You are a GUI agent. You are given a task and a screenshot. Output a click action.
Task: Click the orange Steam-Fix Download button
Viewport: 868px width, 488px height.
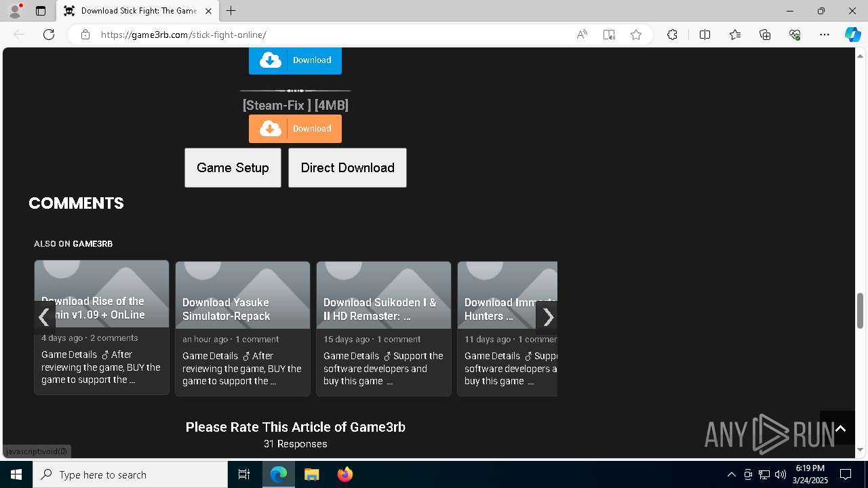coord(295,129)
